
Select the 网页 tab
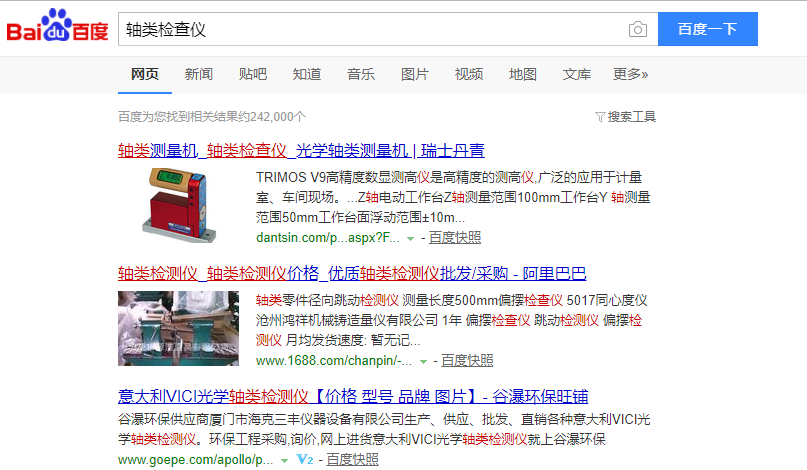(x=145, y=75)
